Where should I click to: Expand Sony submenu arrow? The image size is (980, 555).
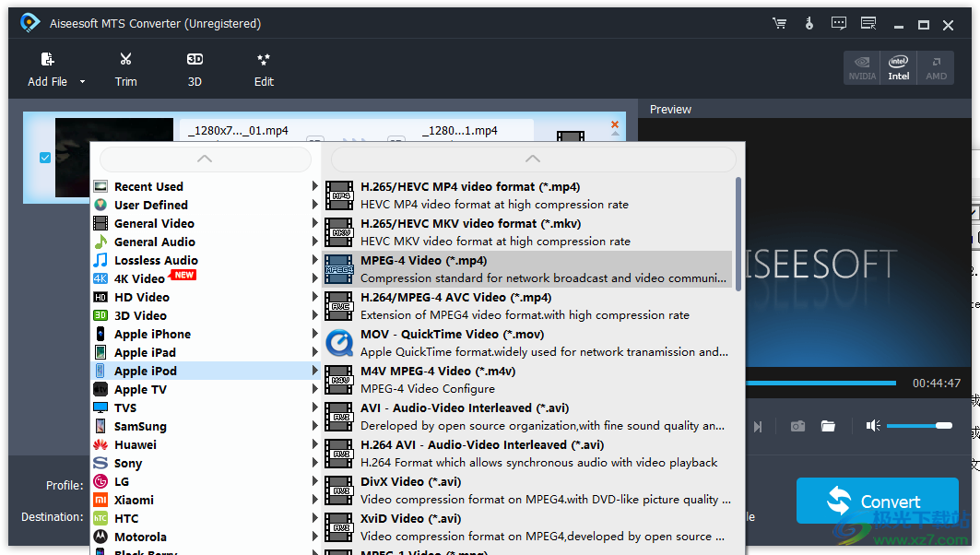coord(315,463)
